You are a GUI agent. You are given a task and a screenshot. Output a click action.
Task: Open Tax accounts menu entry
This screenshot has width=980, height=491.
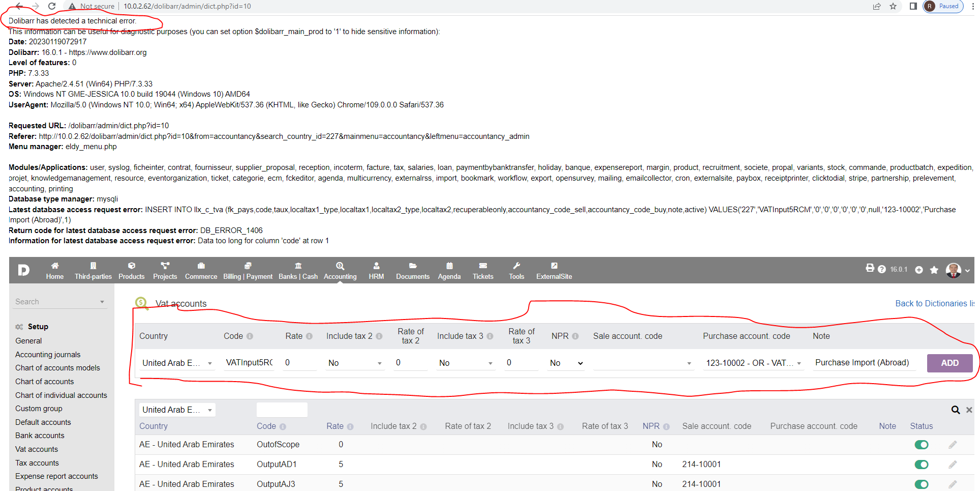pos(37,463)
